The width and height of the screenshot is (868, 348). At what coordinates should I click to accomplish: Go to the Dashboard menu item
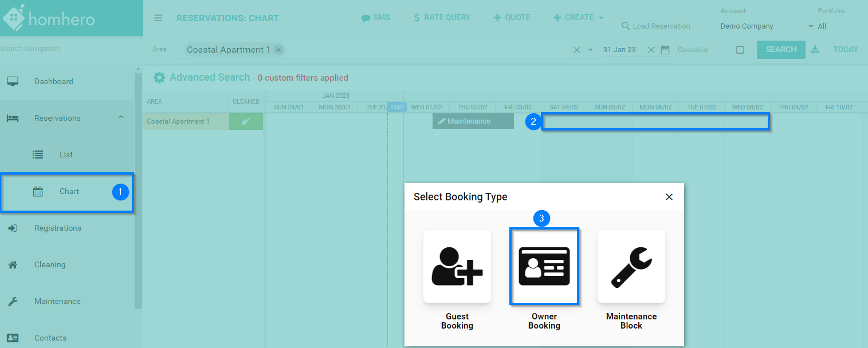53,81
